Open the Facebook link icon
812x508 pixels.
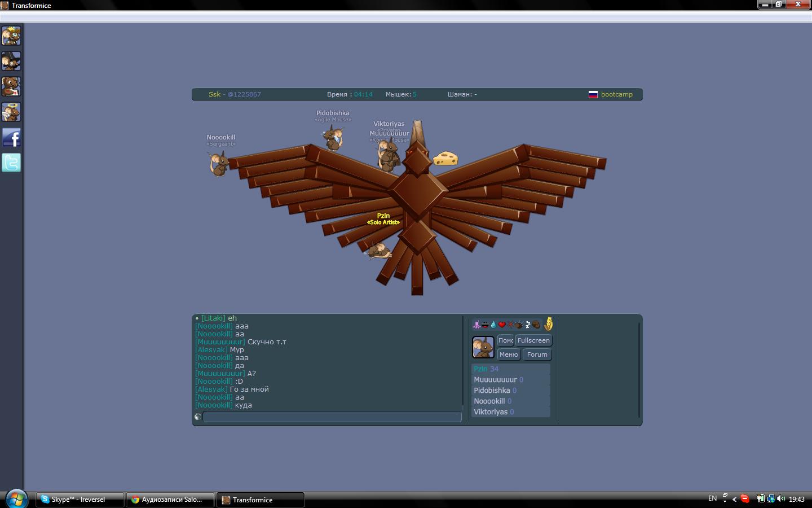point(11,138)
